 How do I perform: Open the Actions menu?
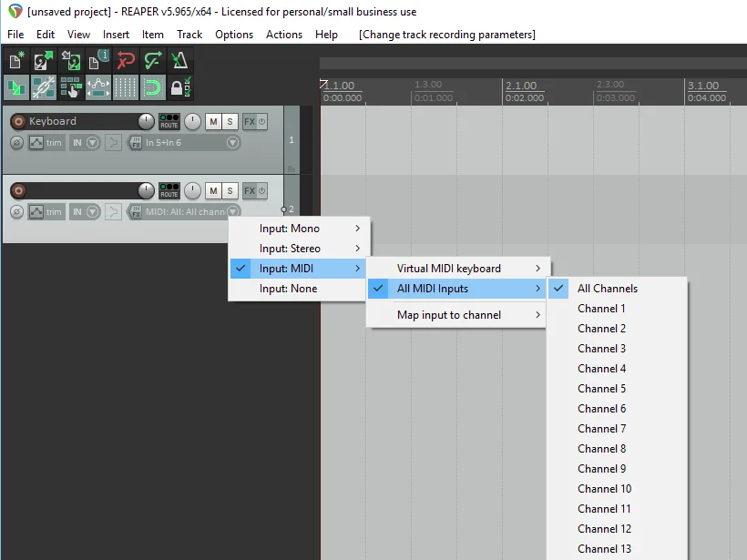(284, 35)
